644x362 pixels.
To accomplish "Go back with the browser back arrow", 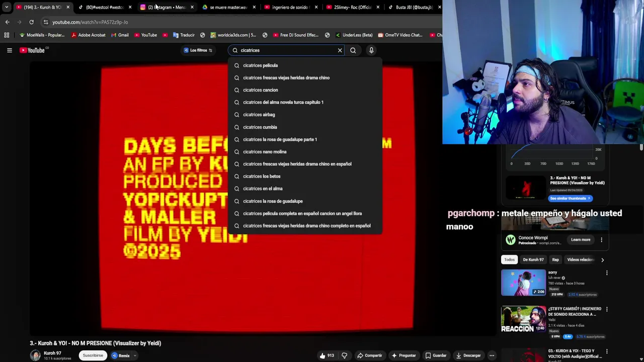I will tap(7, 22).
